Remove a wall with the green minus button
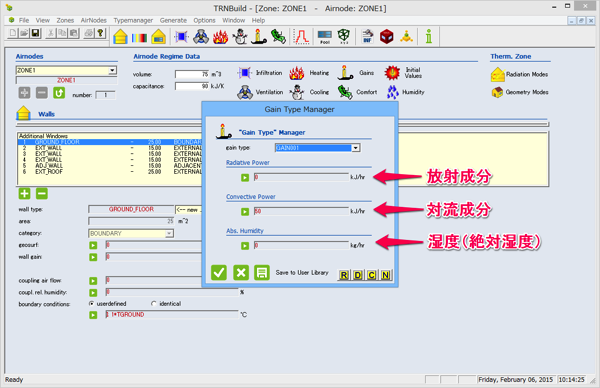600x388 pixels. pyautogui.click(x=42, y=194)
